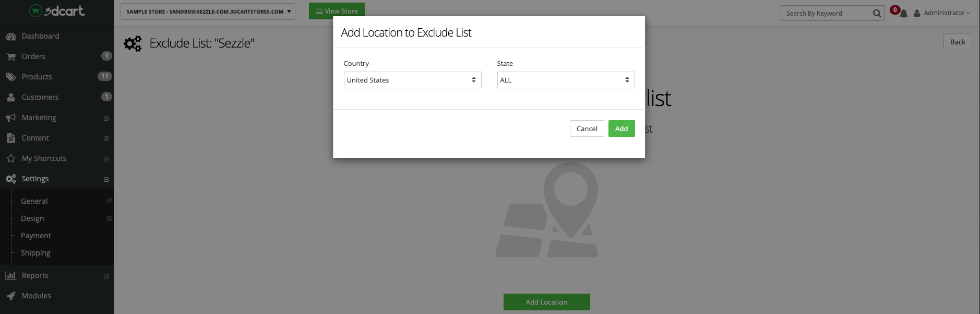Expand the General settings subsection

(110, 201)
